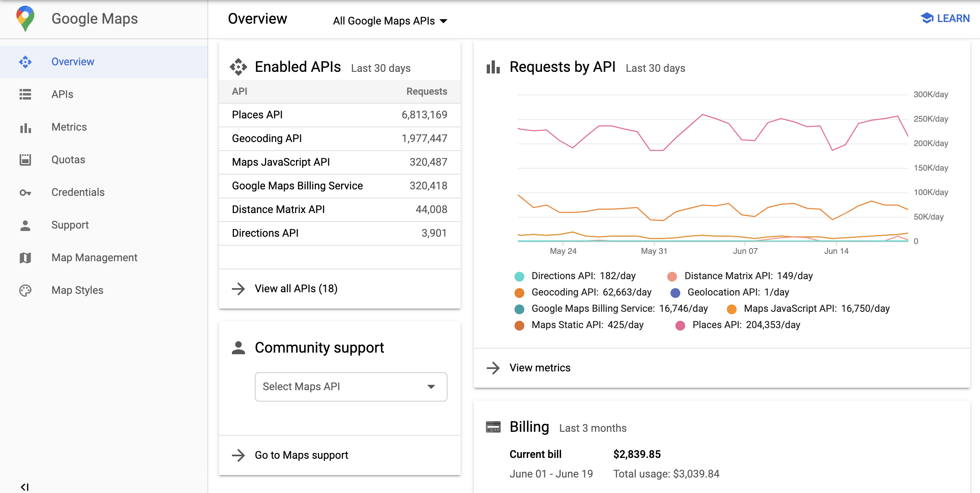Select Overview menu item
The width and height of the screenshot is (980, 493).
click(73, 61)
